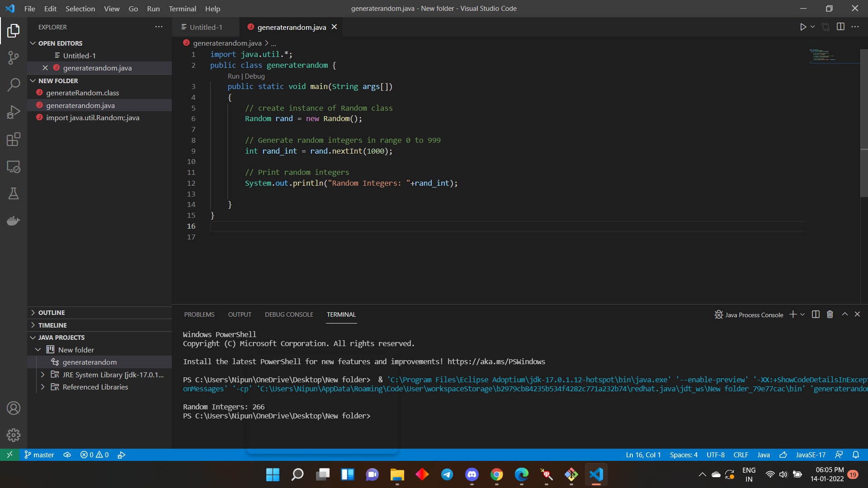This screenshot has height=488, width=868.
Task: Click the master branch status button
Action: tap(39, 455)
